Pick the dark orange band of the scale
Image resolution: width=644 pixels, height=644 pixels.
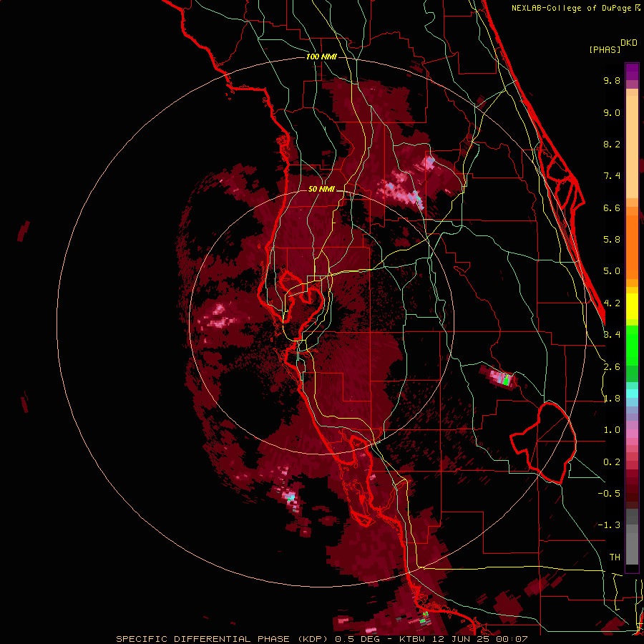632,248
